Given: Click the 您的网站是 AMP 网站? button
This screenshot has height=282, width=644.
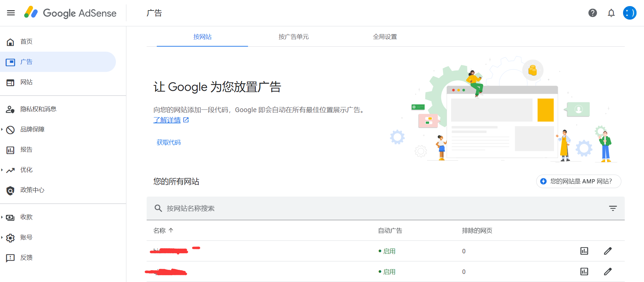Looking at the screenshot, I should 578,181.
